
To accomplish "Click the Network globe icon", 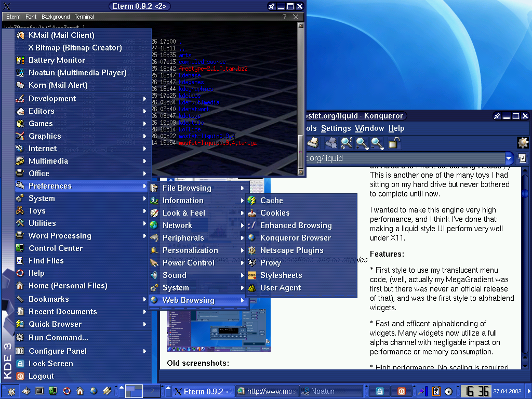I will 154,225.
